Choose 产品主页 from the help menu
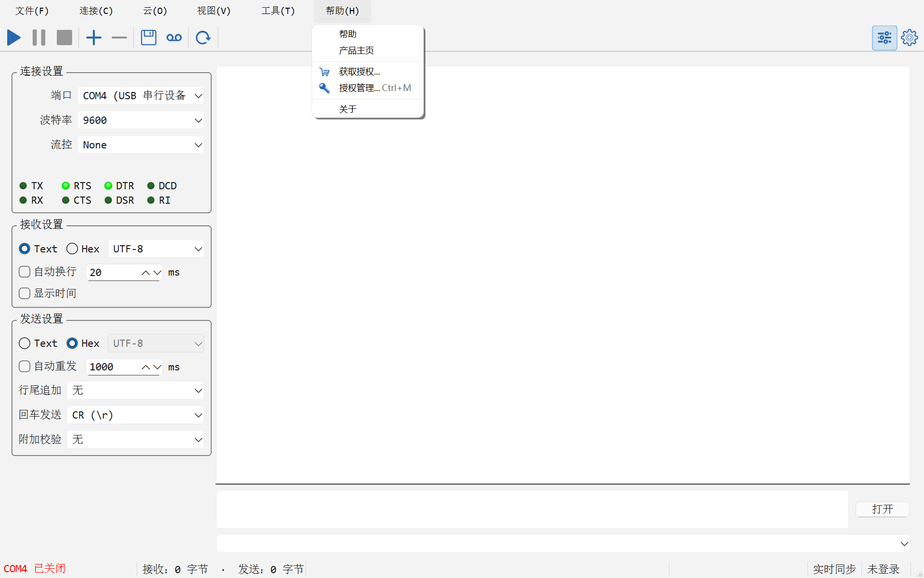Viewport: 924px width, 578px height. 368,51
